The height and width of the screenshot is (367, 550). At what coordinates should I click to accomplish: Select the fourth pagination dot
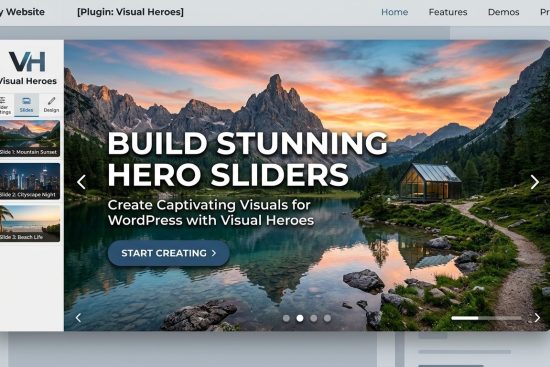pos(327,318)
